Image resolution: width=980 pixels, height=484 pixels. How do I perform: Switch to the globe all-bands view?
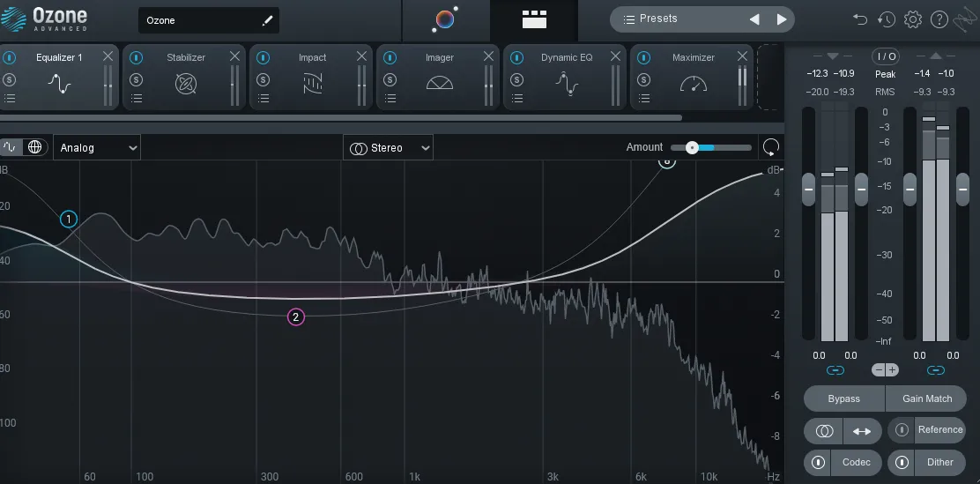(35, 147)
